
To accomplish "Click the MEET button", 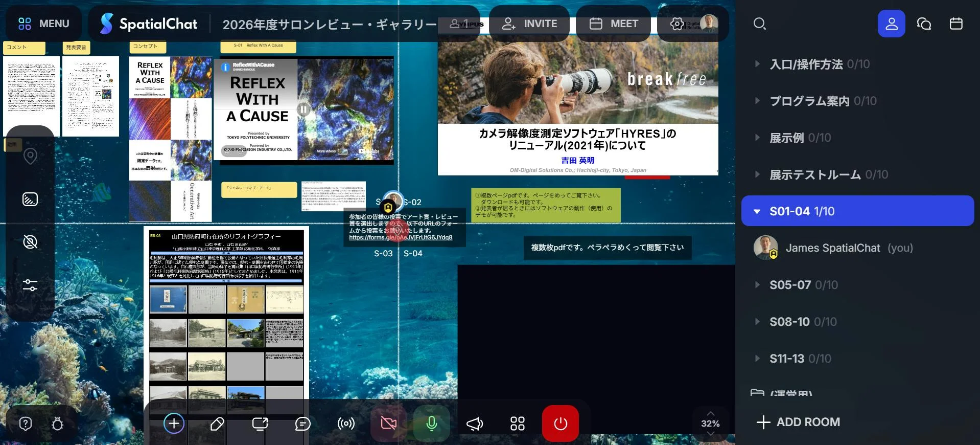I will [613, 24].
